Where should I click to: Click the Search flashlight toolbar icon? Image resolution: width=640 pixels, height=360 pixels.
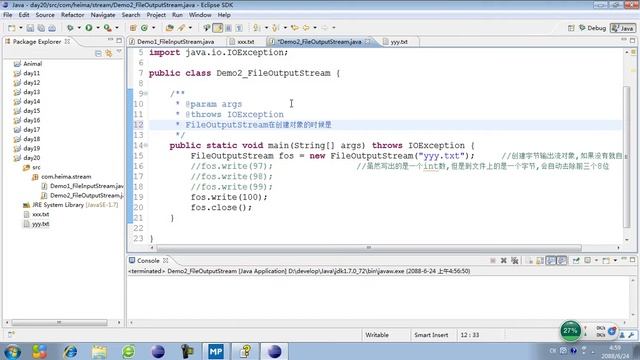(x=206, y=28)
